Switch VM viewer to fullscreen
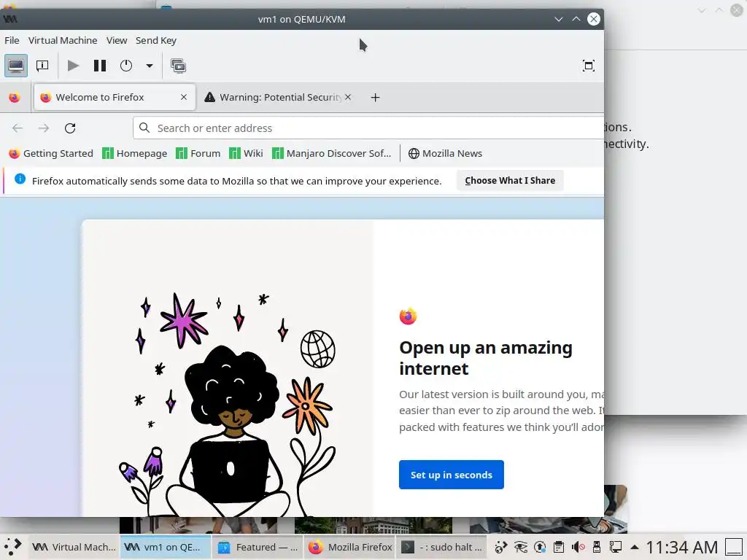 589,66
